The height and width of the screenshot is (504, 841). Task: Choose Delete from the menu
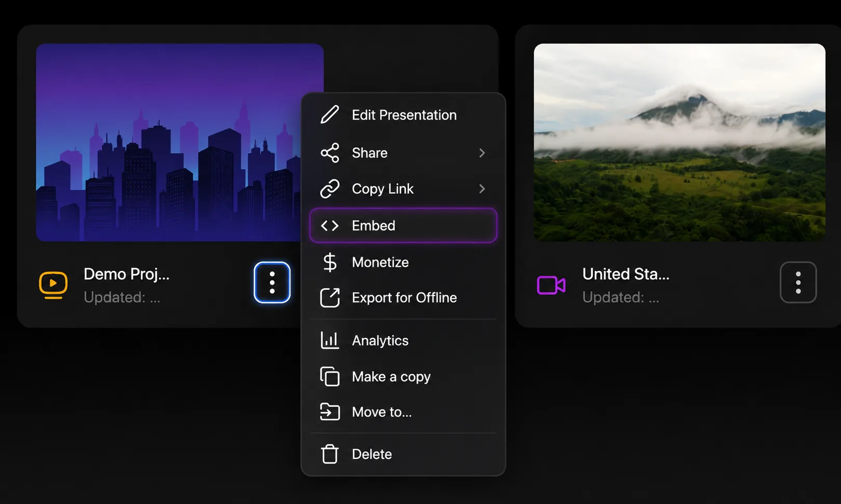pos(403,454)
